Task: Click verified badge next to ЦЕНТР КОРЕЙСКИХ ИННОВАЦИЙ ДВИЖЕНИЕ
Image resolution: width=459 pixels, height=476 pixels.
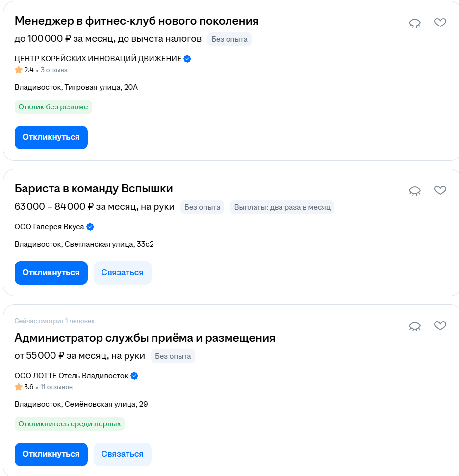Action: (187, 59)
